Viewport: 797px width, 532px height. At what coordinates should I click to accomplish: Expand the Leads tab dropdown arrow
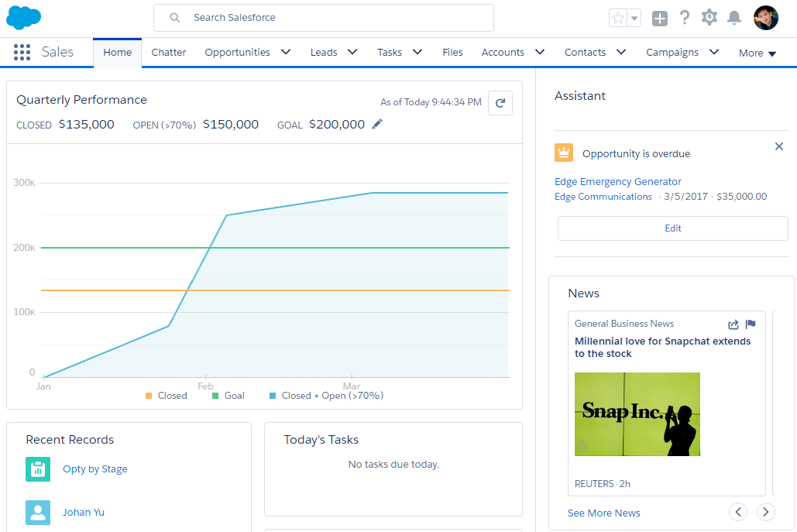click(x=352, y=53)
